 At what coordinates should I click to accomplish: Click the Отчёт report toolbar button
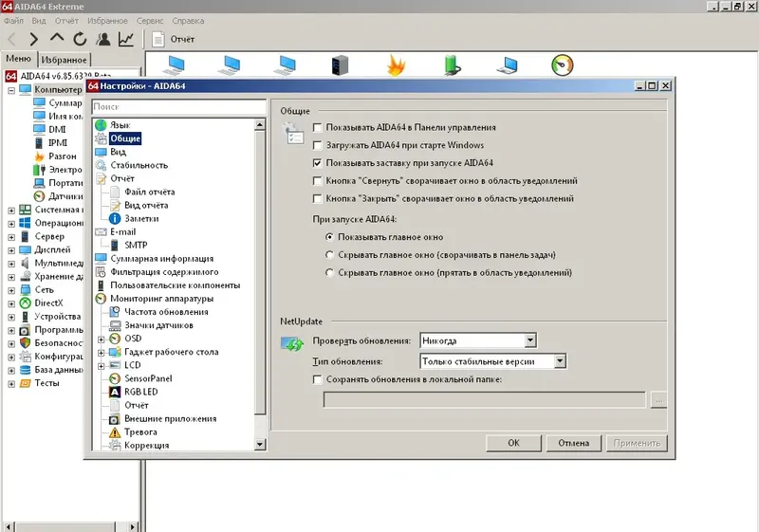pyautogui.click(x=173, y=39)
